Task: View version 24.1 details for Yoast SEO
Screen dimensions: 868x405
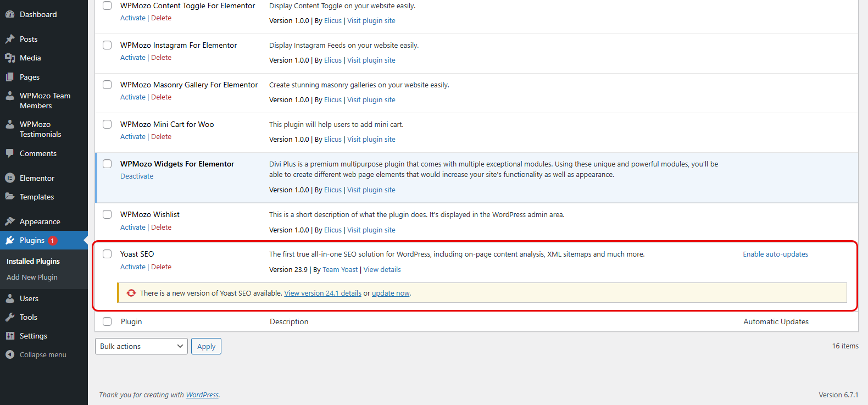Action: [x=322, y=293]
